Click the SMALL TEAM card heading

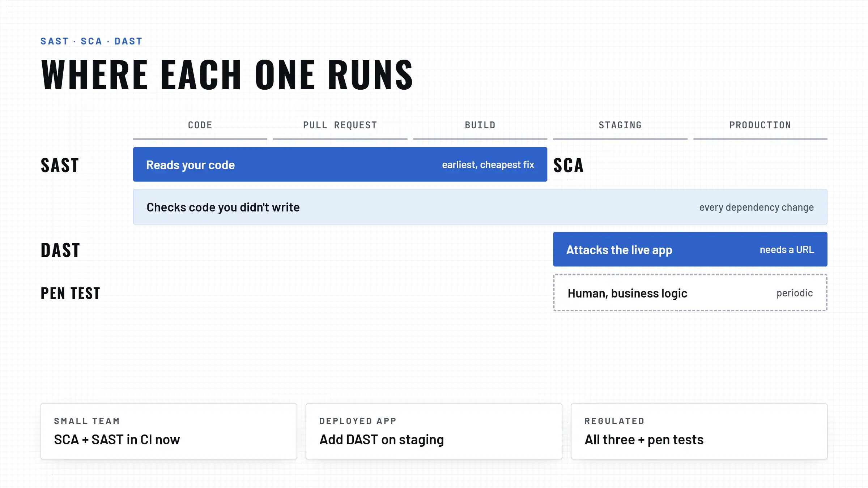coord(87,421)
